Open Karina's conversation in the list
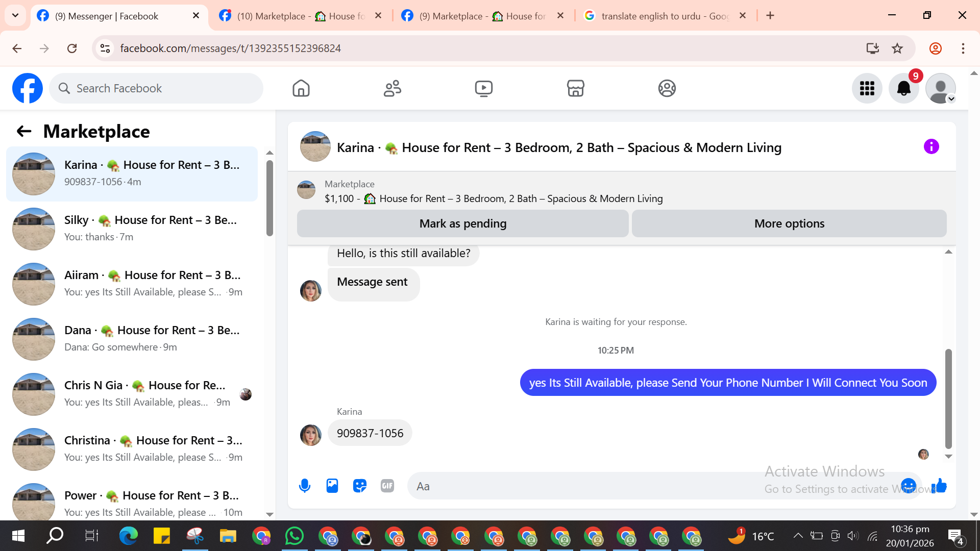This screenshot has height=551, width=980. coord(132,173)
